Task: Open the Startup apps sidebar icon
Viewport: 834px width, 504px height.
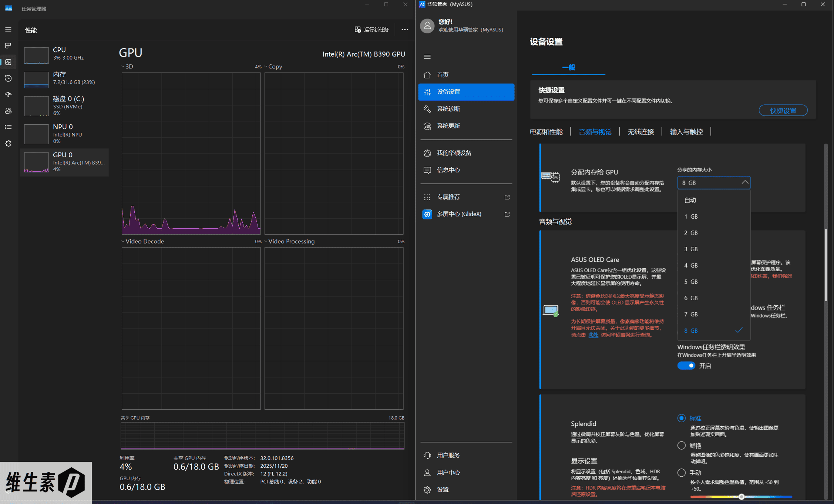Action: click(x=8, y=95)
